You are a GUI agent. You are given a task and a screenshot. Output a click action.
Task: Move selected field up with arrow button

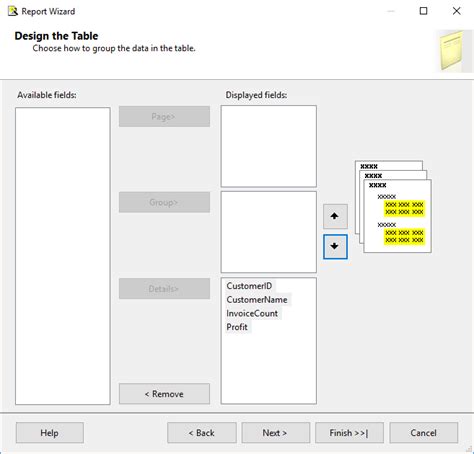(335, 216)
